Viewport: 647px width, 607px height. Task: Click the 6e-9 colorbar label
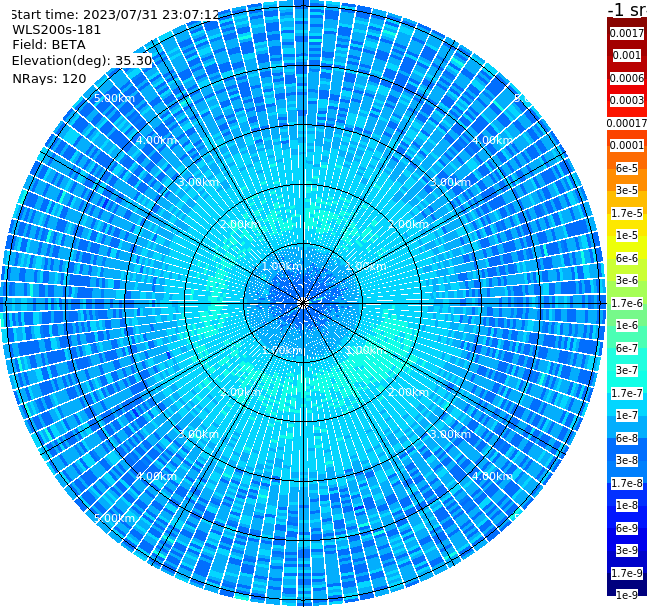pyautogui.click(x=627, y=528)
